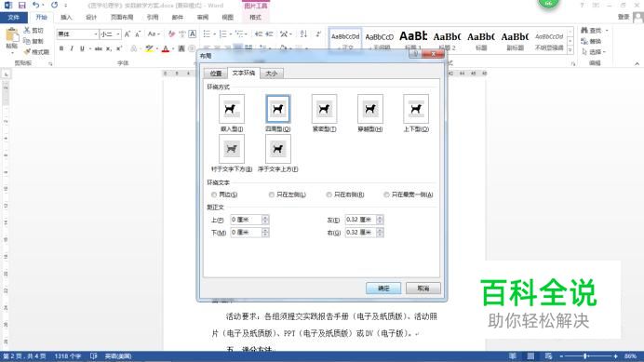Image resolution: width=644 pixels, height=362 pixels.
Task: Click the grow font size A icon
Action: pos(127,34)
